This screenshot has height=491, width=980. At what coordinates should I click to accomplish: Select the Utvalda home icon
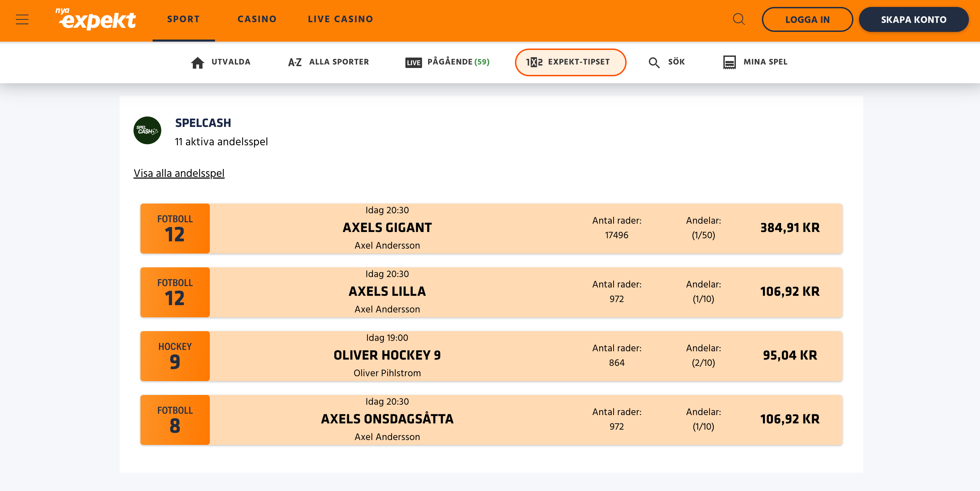(198, 62)
